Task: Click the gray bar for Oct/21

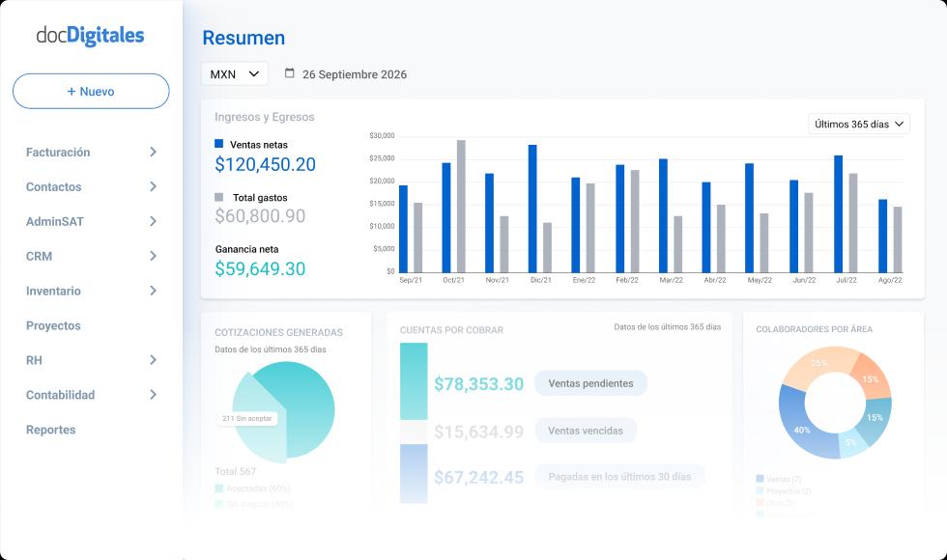Action: pos(461,207)
